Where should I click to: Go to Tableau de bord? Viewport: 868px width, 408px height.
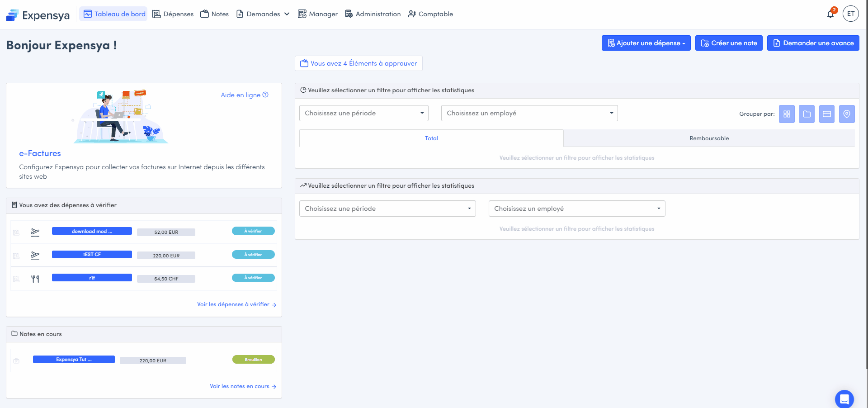tap(114, 14)
